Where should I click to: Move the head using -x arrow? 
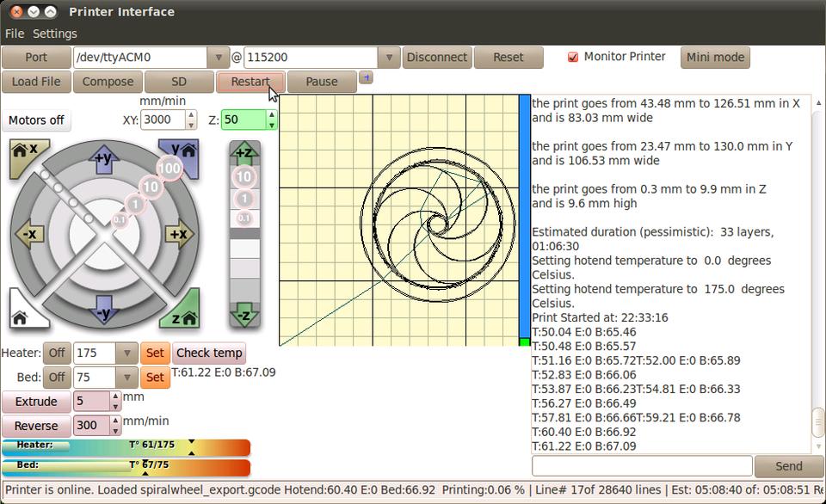29,234
